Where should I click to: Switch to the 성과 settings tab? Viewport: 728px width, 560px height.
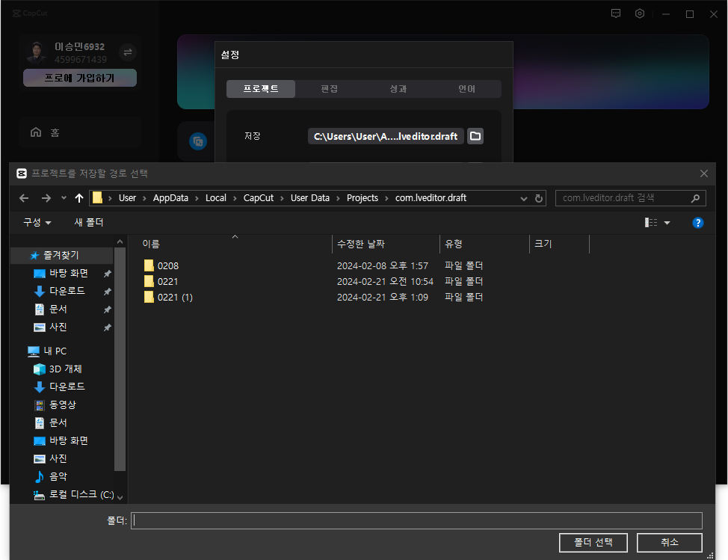click(x=398, y=89)
